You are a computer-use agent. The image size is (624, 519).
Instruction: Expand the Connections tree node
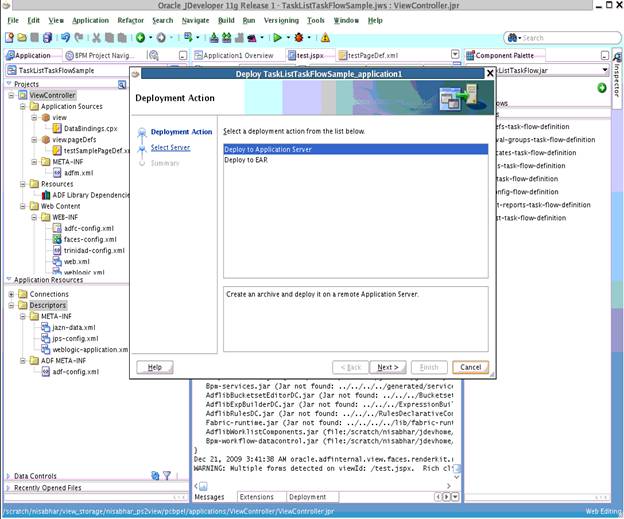point(11,294)
